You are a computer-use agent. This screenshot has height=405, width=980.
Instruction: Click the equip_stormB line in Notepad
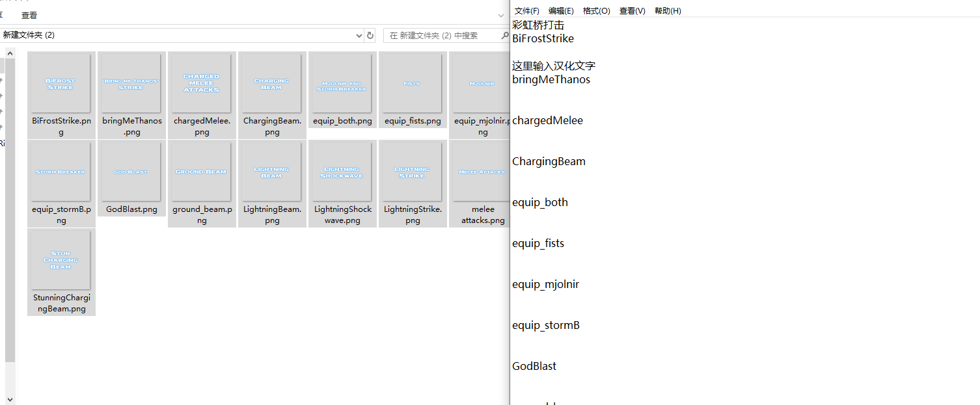pos(546,325)
